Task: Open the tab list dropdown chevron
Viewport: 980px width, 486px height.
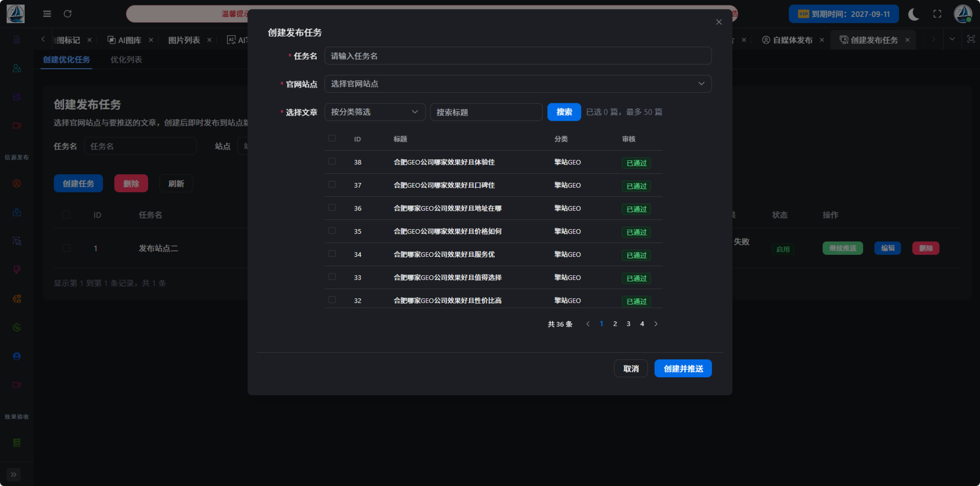Action: pos(952,39)
